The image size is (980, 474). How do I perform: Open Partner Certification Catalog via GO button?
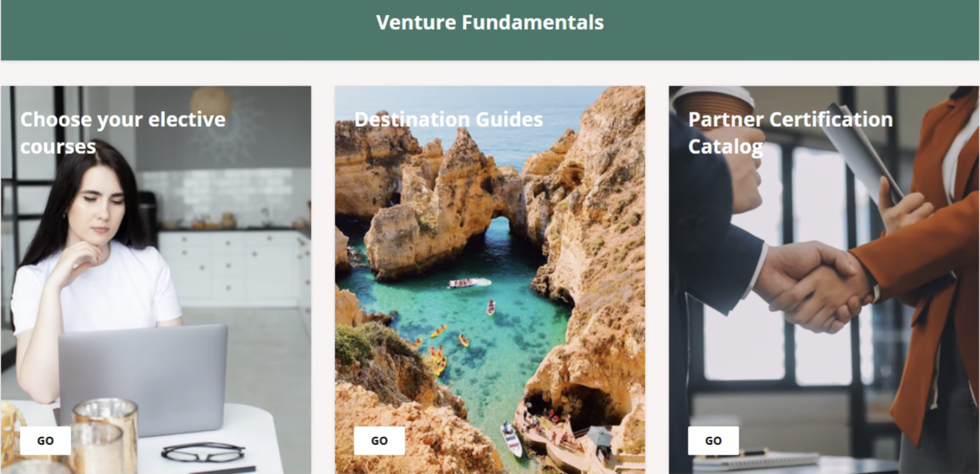click(713, 441)
